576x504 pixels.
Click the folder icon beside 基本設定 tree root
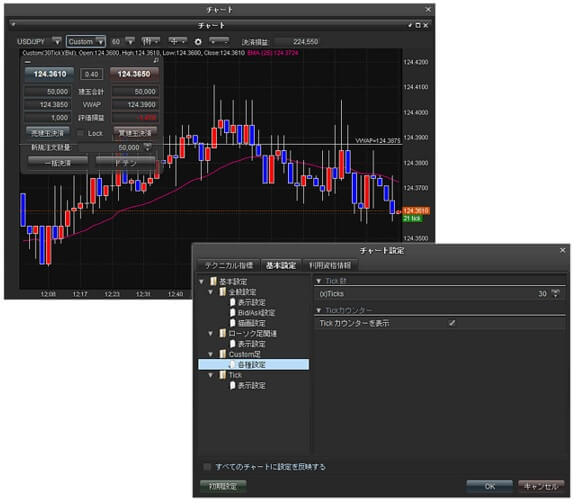click(213, 281)
